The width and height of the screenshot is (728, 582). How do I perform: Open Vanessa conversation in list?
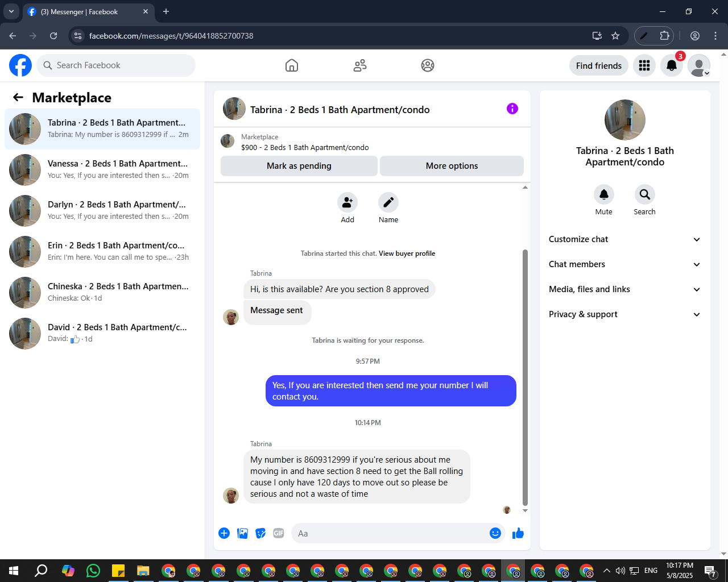102,170
